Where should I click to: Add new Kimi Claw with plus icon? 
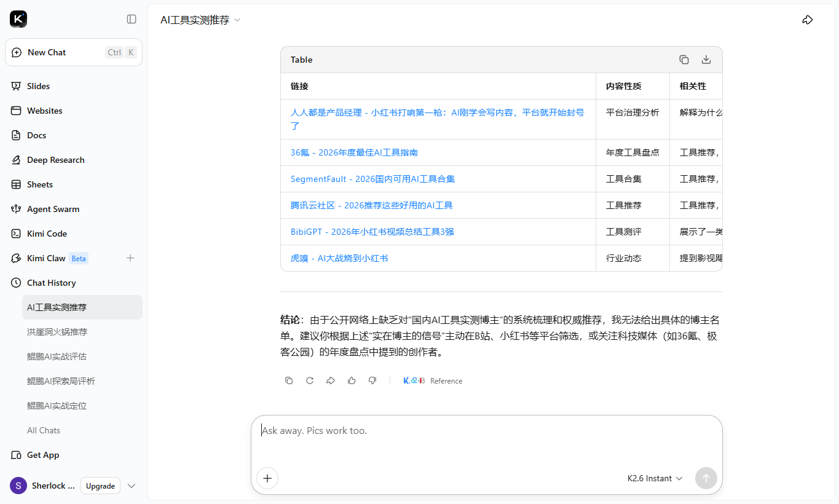[130, 258]
